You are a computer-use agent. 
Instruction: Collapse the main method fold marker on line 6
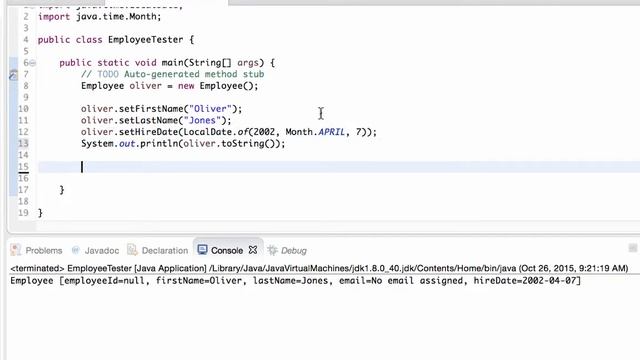[x=33, y=63]
